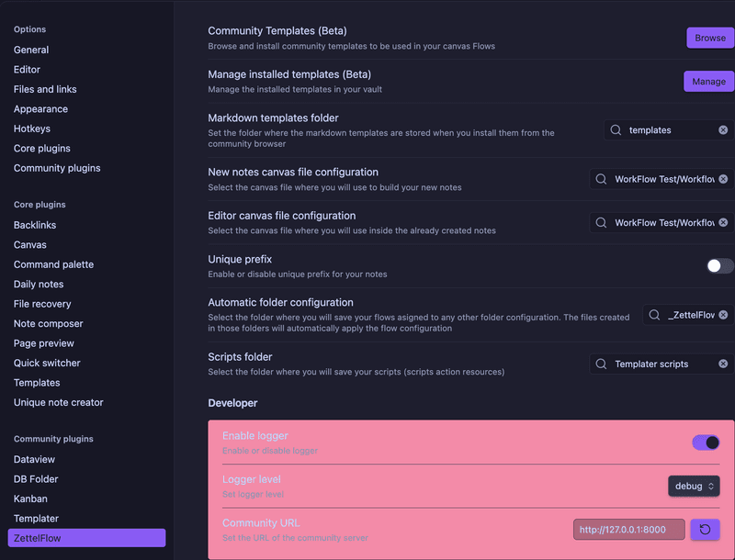This screenshot has width=735, height=560.
Task: Open the Logger level debug dropdown
Action: pos(694,486)
